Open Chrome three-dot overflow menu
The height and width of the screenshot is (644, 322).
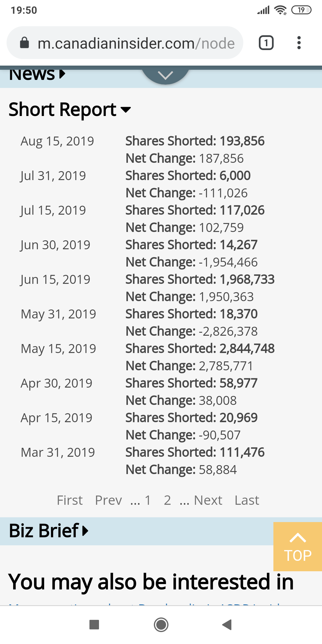(299, 43)
